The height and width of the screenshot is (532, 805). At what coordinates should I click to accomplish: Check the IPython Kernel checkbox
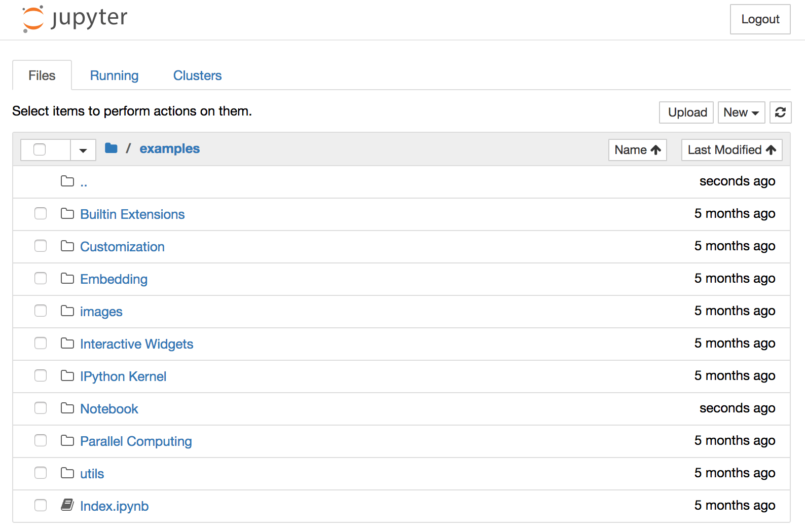(x=41, y=375)
